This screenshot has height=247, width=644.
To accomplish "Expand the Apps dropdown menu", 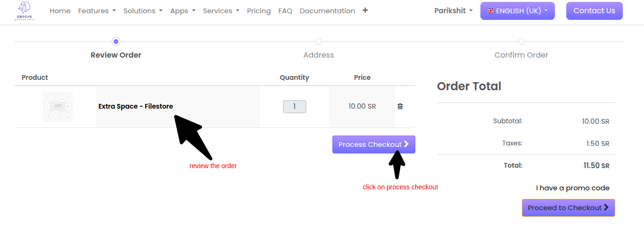I will pos(182,11).
